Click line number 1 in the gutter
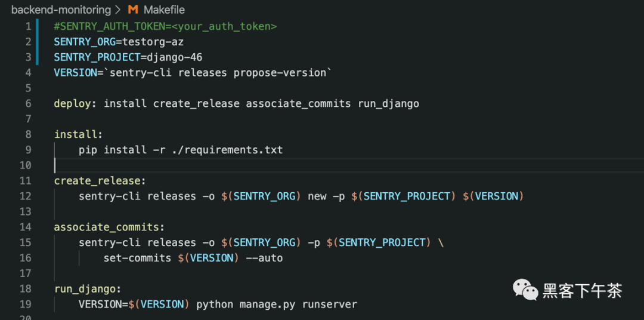The height and width of the screenshot is (320, 644). (28, 27)
